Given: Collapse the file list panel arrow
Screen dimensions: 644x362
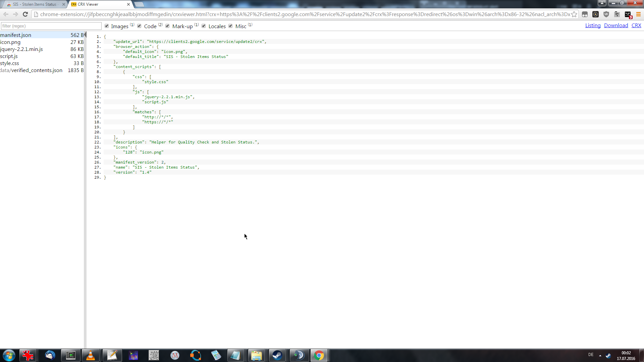Looking at the screenshot, I should tap(85, 35).
